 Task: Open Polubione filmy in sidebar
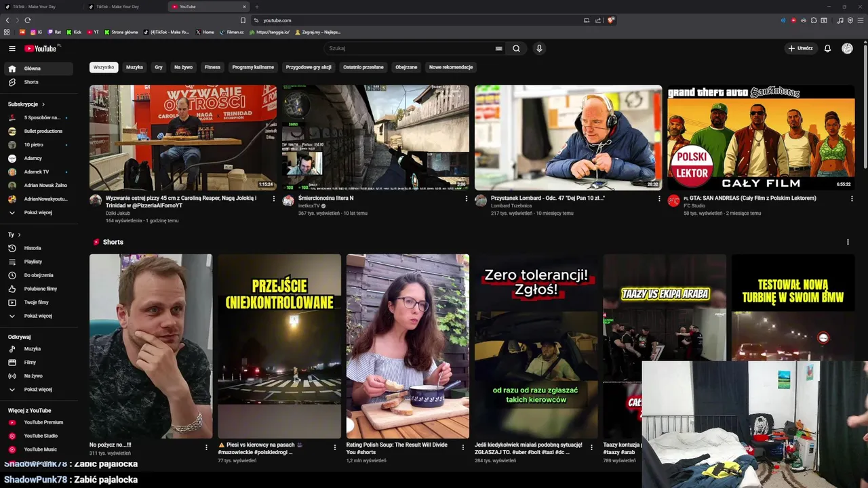[x=38, y=289]
